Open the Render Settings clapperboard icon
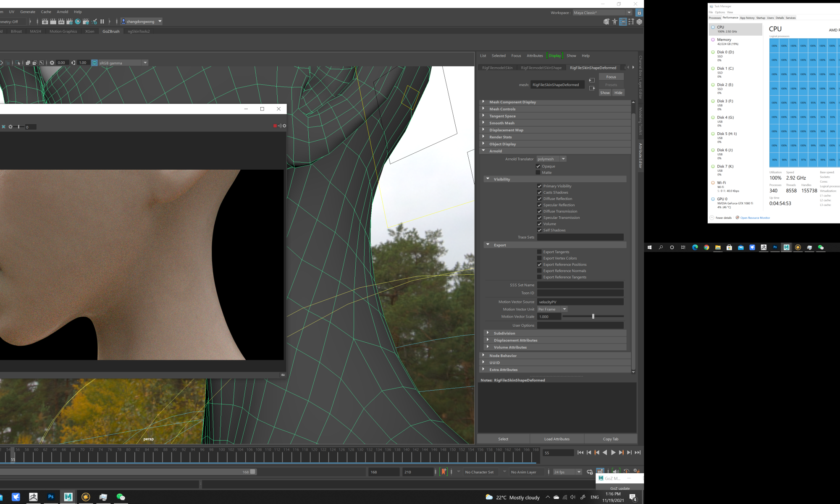This screenshot has width=840, height=504. tap(70, 21)
